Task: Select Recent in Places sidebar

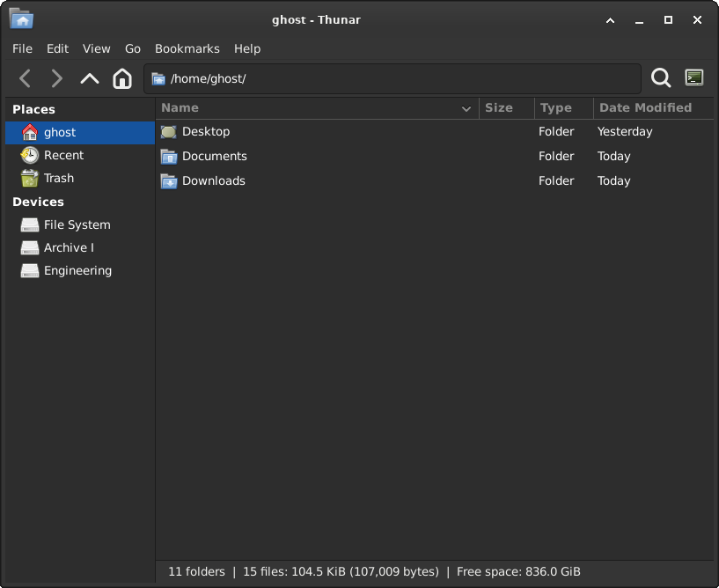Action: click(80, 156)
